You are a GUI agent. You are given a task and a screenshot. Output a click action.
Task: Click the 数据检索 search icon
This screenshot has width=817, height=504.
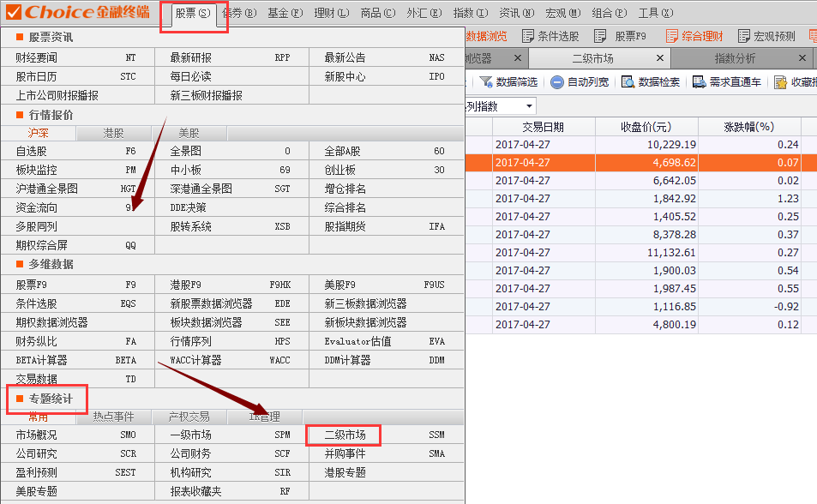628,82
